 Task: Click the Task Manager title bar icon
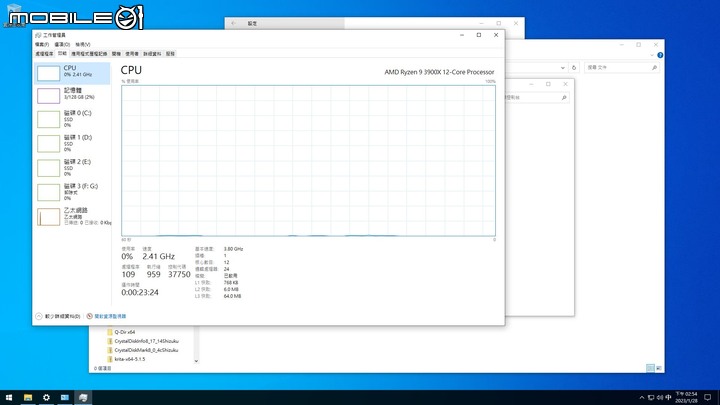(x=38, y=35)
